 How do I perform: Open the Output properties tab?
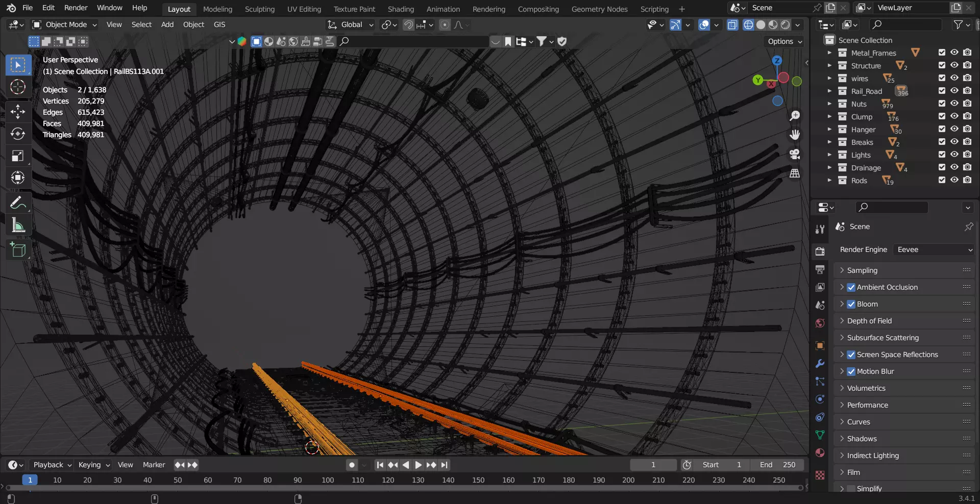(x=820, y=269)
